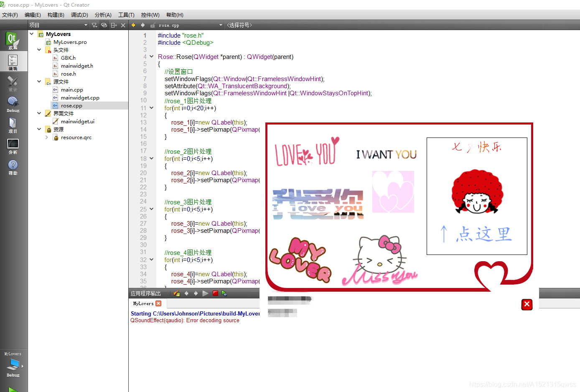The image size is (580, 392).
Task: Click the I WANT YOU image in popup
Action: [387, 154]
